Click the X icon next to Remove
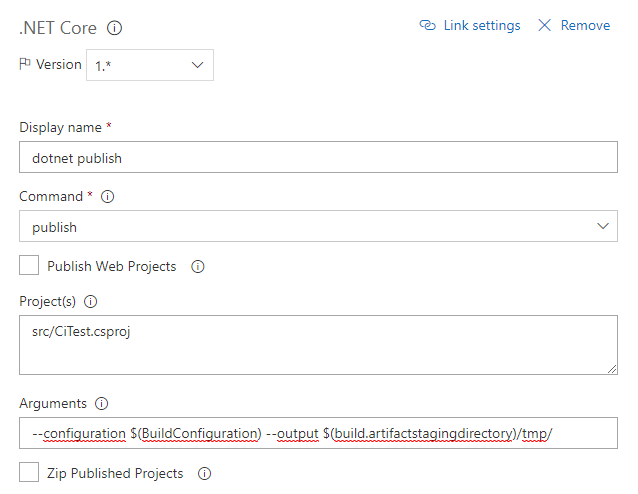 point(544,25)
